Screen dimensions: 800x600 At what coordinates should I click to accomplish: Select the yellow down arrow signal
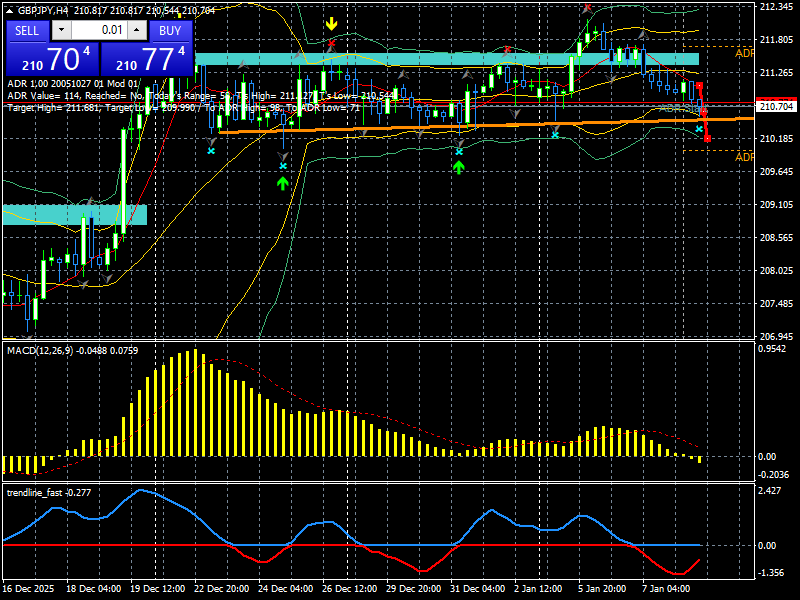(x=332, y=23)
